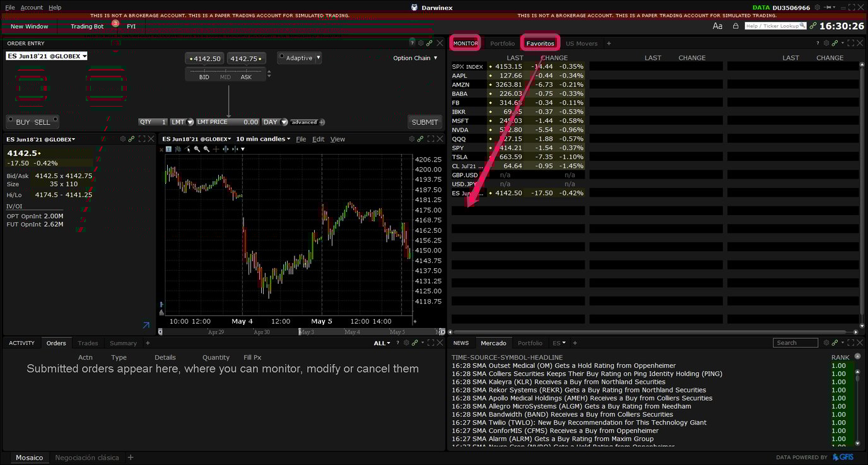Expand the advanced order options plus
The height and width of the screenshot is (465, 868).
click(322, 122)
